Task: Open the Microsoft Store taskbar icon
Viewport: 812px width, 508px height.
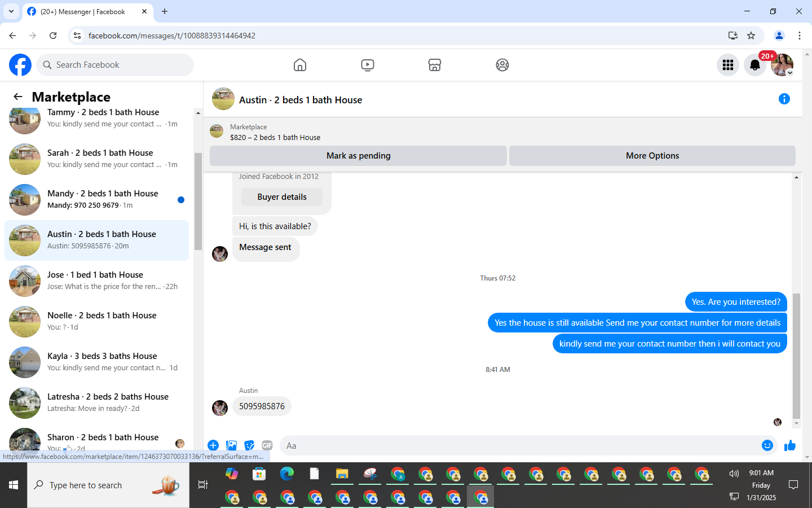Action: [259, 474]
